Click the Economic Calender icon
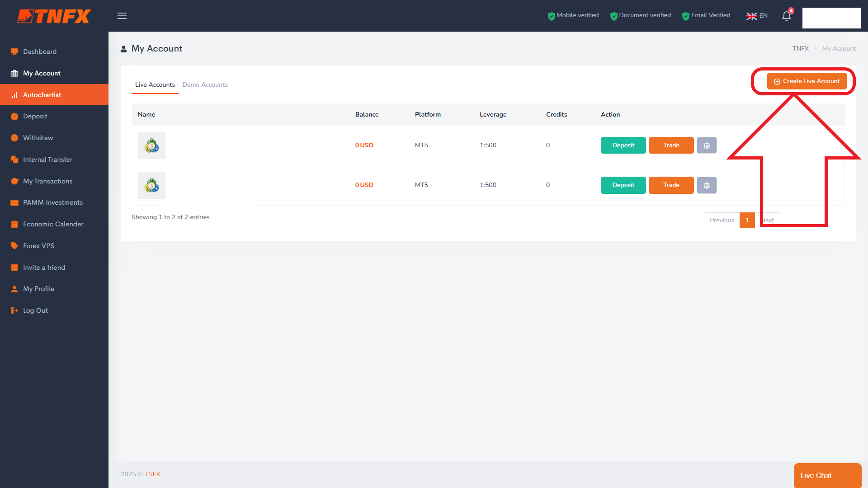 point(14,224)
